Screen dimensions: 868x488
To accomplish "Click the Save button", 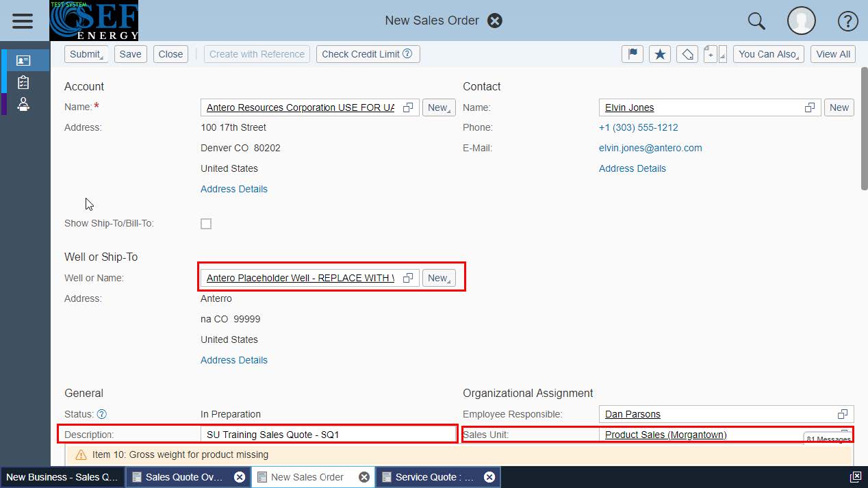I will pos(130,54).
